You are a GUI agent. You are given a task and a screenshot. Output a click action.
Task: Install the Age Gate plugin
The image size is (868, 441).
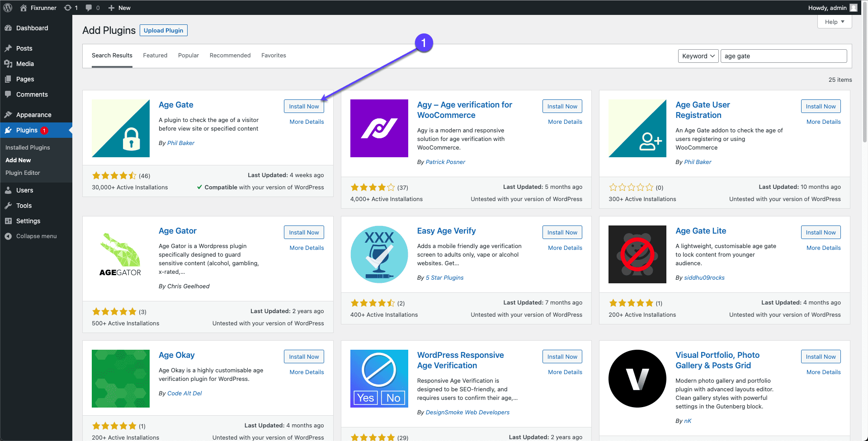(x=304, y=106)
